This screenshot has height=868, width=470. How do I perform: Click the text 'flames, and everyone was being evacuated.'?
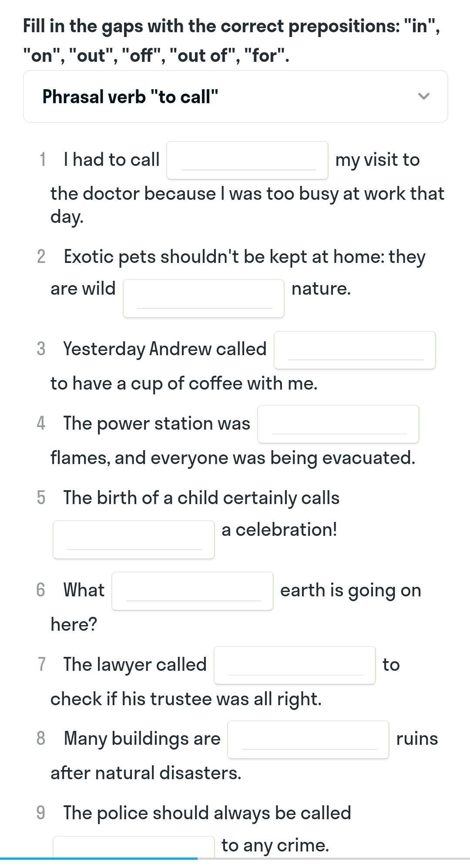point(233,458)
